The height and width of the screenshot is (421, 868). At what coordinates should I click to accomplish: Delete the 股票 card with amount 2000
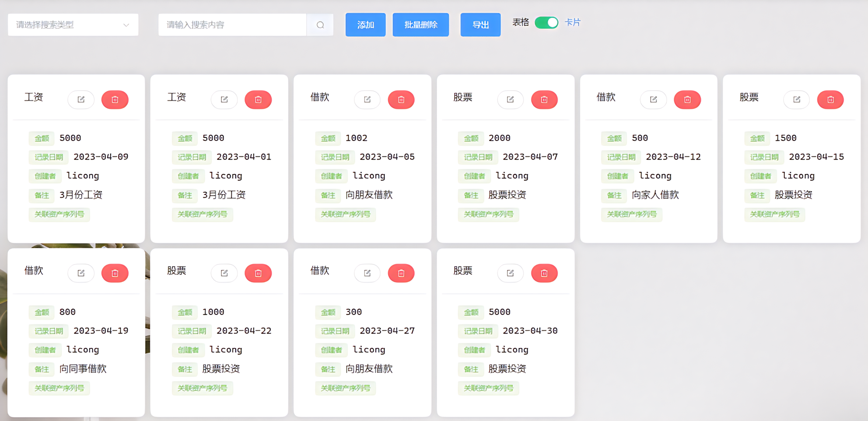pos(544,99)
